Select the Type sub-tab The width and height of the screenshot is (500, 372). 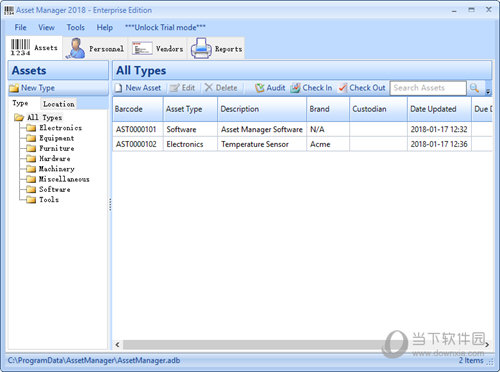20,103
